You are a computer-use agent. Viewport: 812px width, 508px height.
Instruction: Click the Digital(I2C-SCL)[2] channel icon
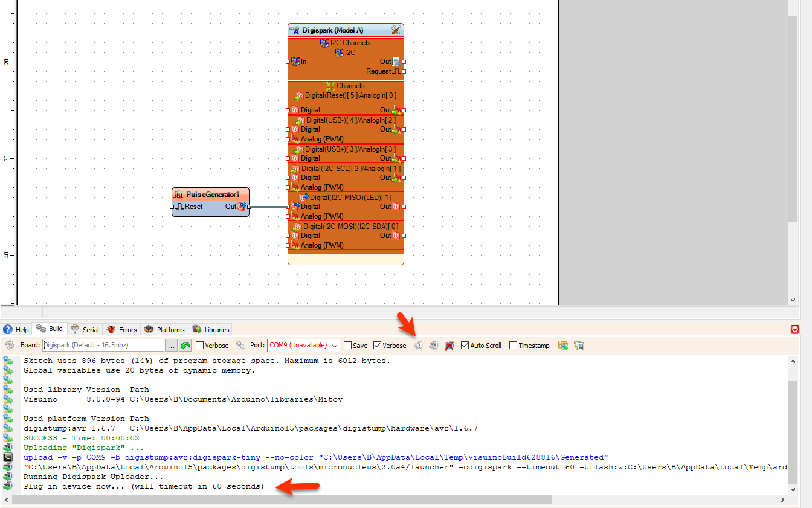coord(295,169)
